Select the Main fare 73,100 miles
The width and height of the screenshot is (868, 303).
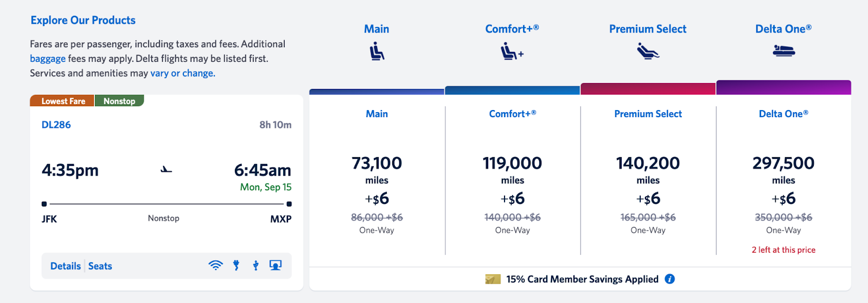coord(376,163)
